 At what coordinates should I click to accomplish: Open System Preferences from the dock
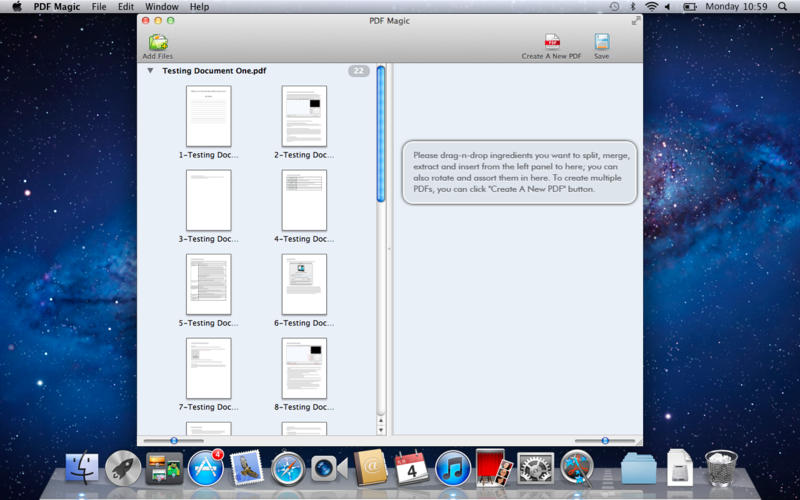[535, 467]
